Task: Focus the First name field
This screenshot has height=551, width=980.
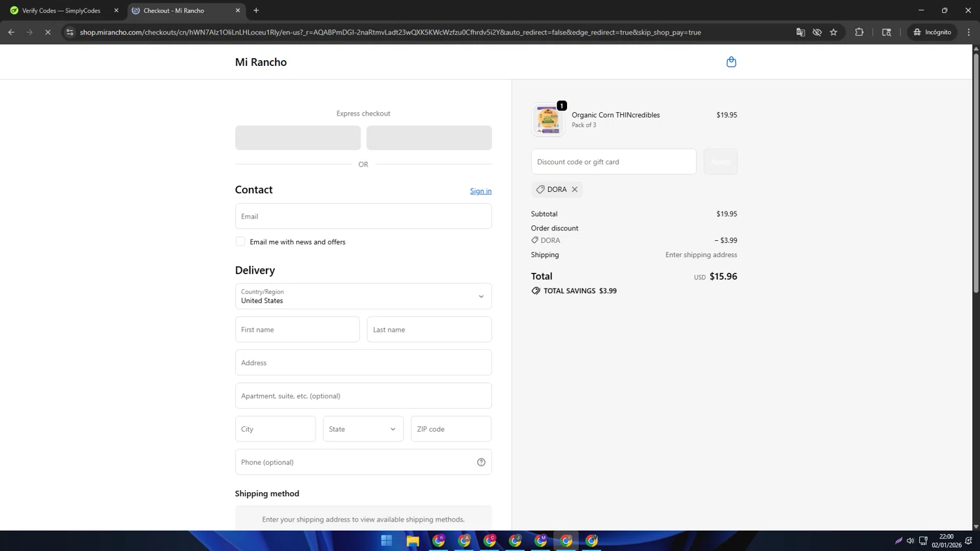Action: click(x=297, y=330)
